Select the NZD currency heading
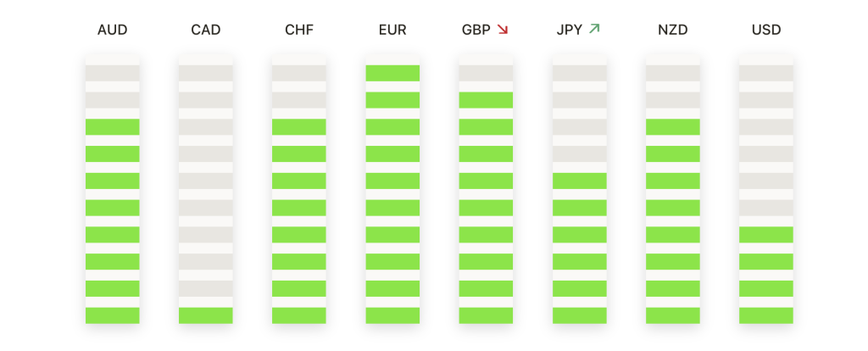This screenshot has height=351, width=868. pyautogui.click(x=672, y=30)
